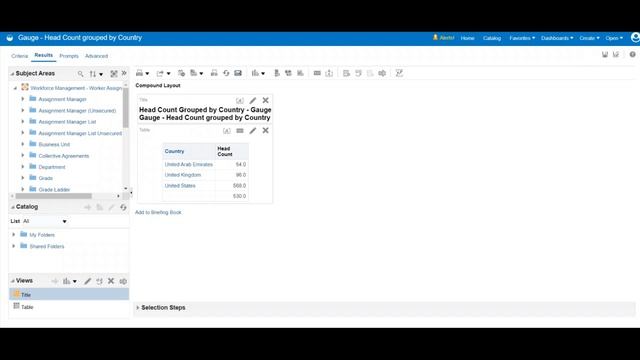
Task: Duplicate selected view in Views pane
Action: [99, 281]
